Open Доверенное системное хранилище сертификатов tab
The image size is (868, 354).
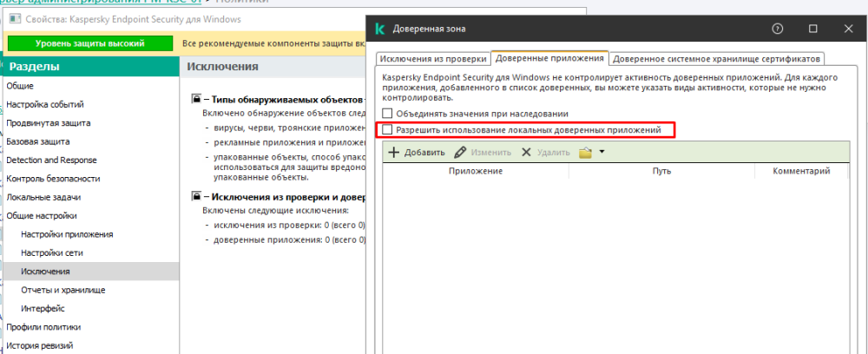click(x=718, y=59)
